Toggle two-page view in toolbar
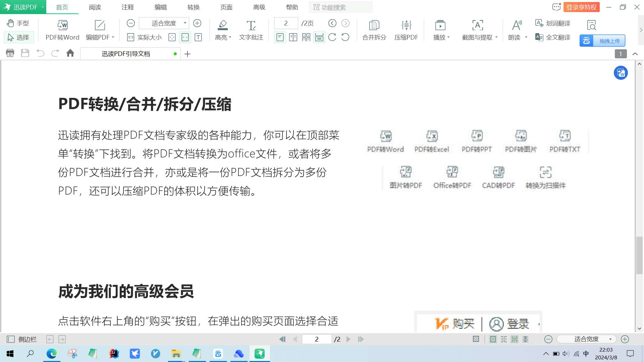Screen dimensions: 644x362 tap(293, 37)
